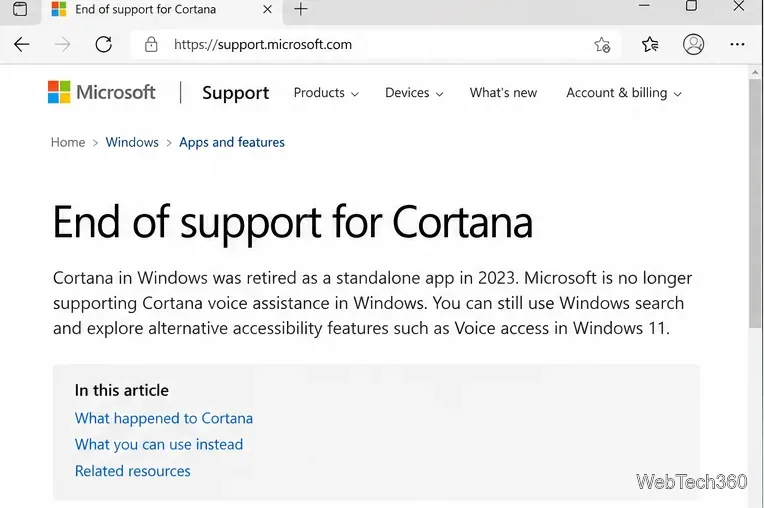The height and width of the screenshot is (508, 764).
Task: View site information via the lock icon
Action: tap(151, 44)
